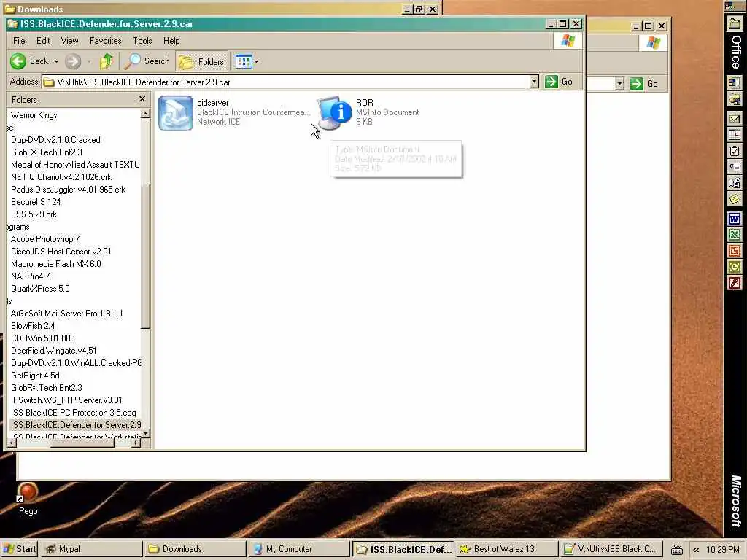This screenshot has height=560, width=747.
Task: Select ArGoSoft Mail Server Pro 1.8.1.1
Action: coord(66,313)
